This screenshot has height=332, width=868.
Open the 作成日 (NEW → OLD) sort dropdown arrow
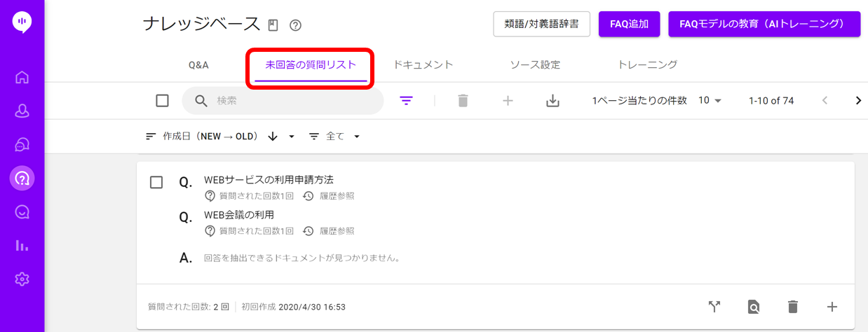coord(292,137)
